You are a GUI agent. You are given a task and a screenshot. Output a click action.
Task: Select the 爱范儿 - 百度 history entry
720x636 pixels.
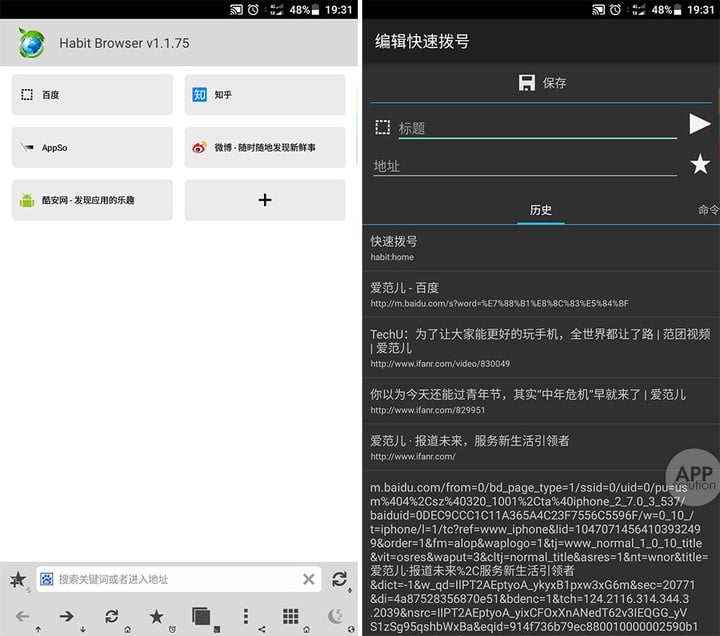pos(541,294)
